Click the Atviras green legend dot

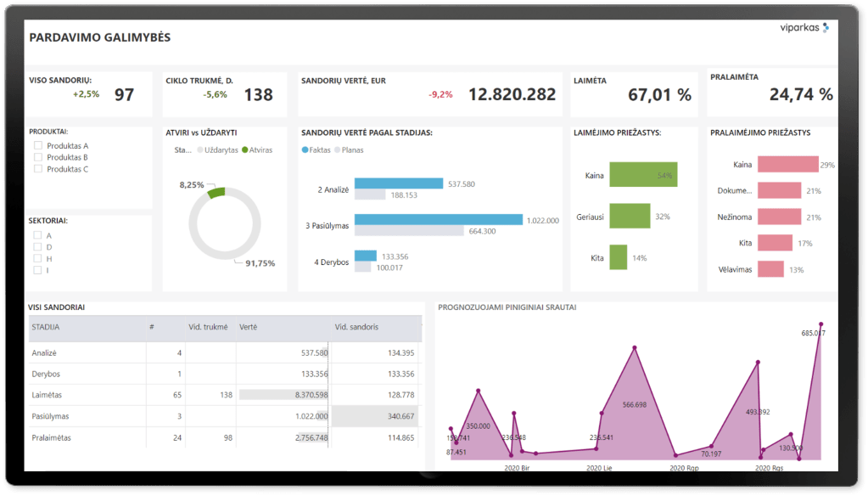[x=245, y=149]
